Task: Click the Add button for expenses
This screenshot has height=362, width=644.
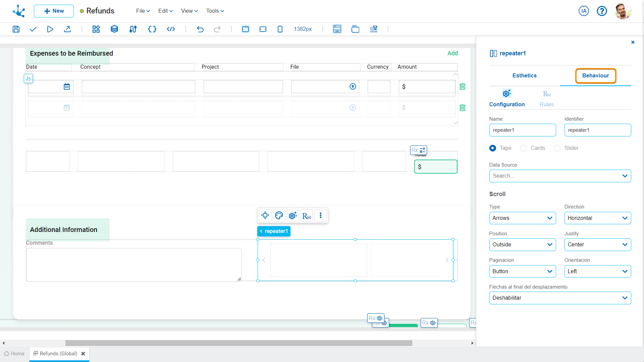Action: pyautogui.click(x=452, y=53)
